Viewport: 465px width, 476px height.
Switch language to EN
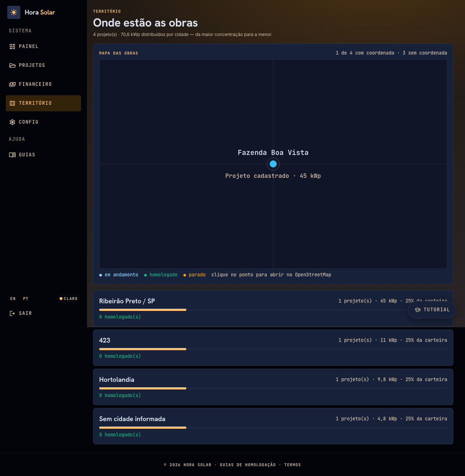(x=13, y=299)
